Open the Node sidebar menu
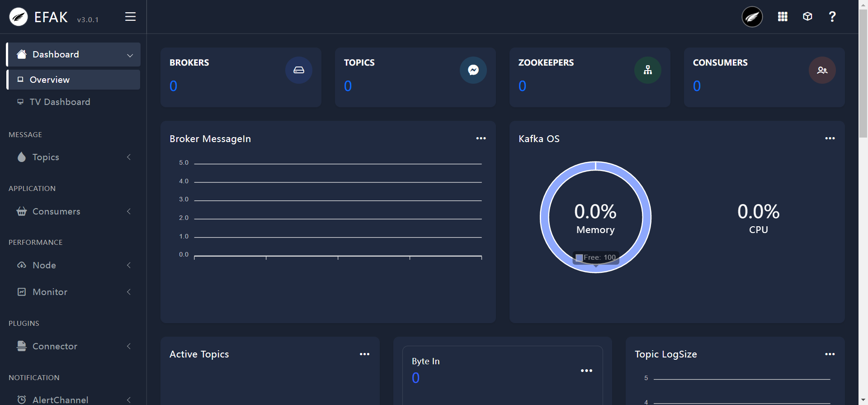This screenshot has height=405, width=868. click(74, 265)
